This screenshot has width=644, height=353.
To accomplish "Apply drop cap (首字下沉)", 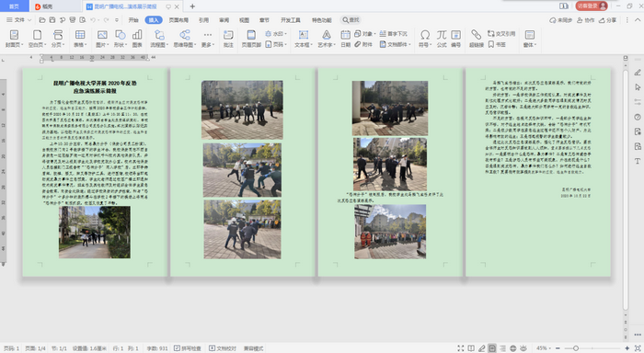I will [394, 34].
